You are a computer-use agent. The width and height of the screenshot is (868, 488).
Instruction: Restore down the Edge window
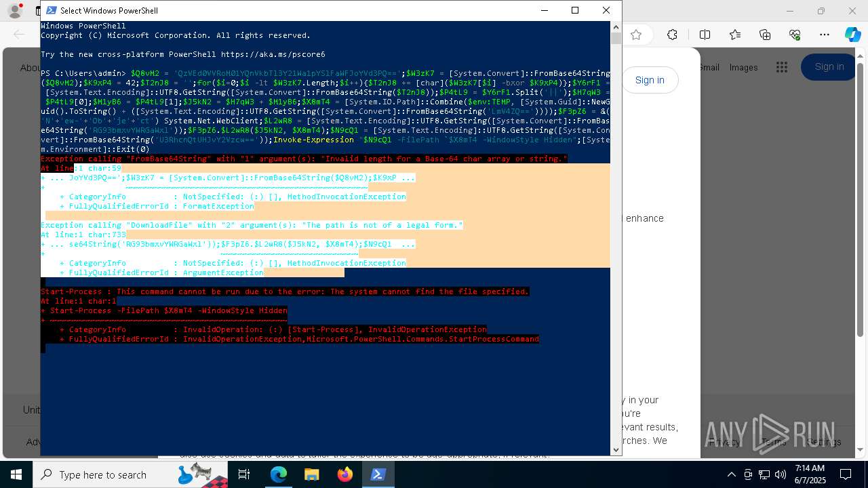[x=821, y=11]
